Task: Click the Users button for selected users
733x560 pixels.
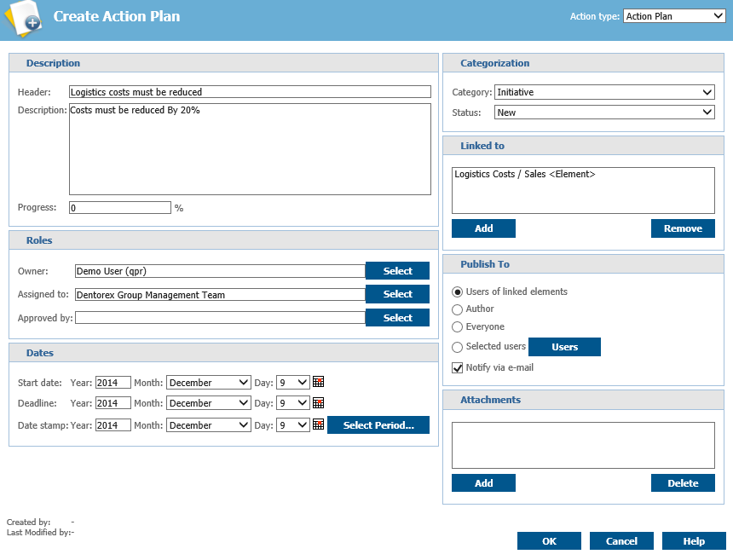Action: click(x=564, y=347)
